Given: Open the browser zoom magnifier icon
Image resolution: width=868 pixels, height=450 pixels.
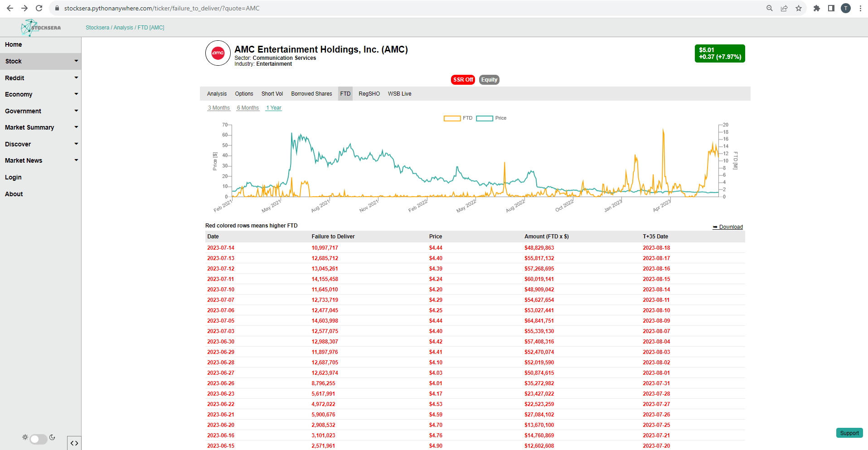Looking at the screenshot, I should 770,8.
